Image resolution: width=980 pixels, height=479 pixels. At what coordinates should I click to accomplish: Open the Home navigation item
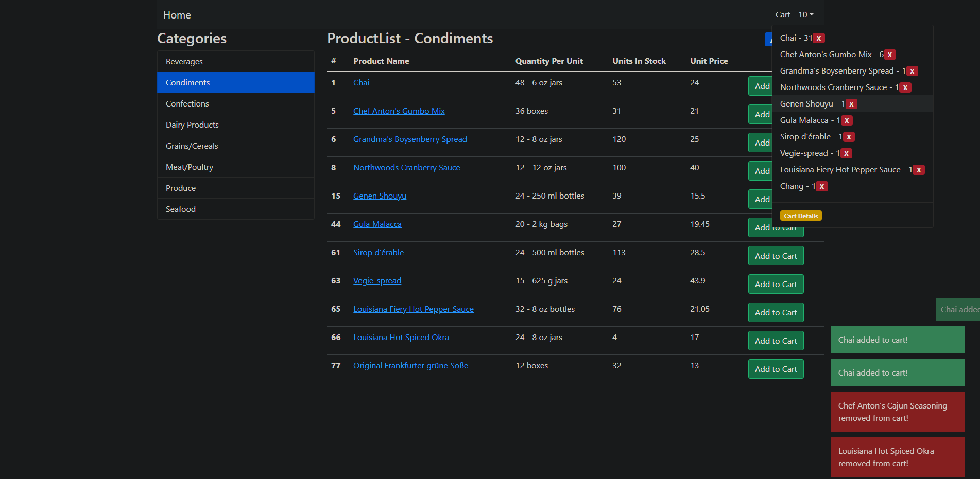pyautogui.click(x=177, y=15)
